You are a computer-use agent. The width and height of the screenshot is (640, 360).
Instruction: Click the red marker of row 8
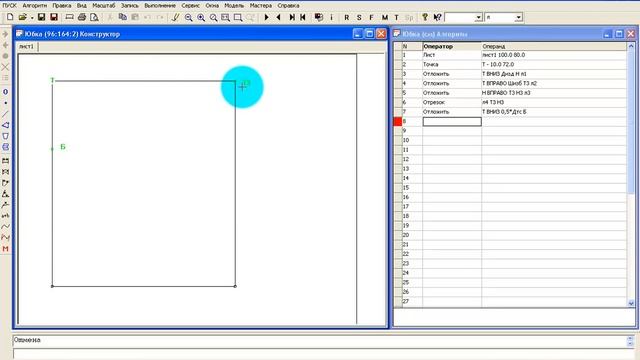(398, 121)
